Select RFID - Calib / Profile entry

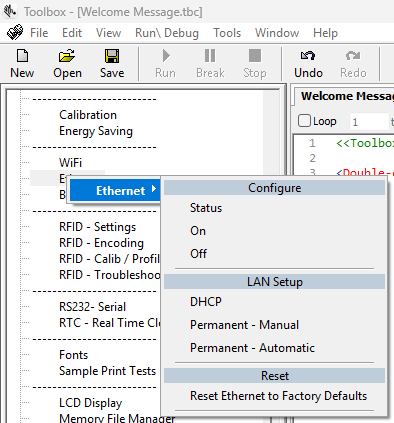click(x=110, y=259)
